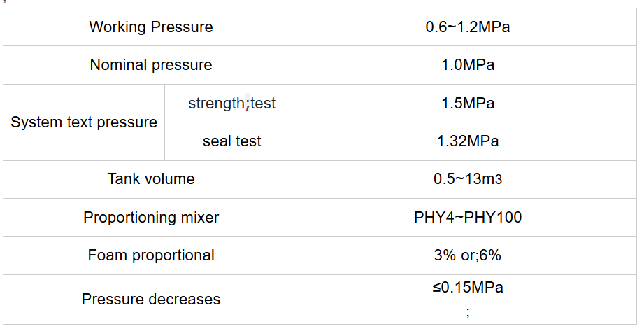Click the lone semicolon below ≤0.15MPa

click(x=467, y=313)
